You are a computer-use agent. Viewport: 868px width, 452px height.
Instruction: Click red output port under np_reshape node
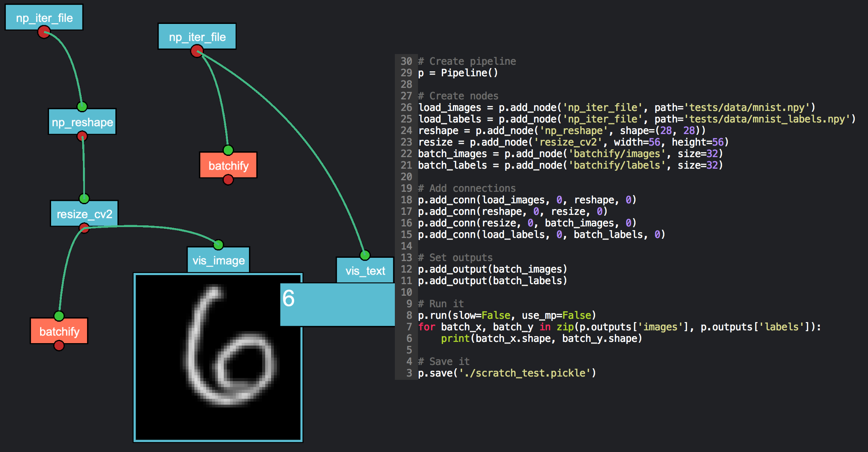tap(82, 136)
